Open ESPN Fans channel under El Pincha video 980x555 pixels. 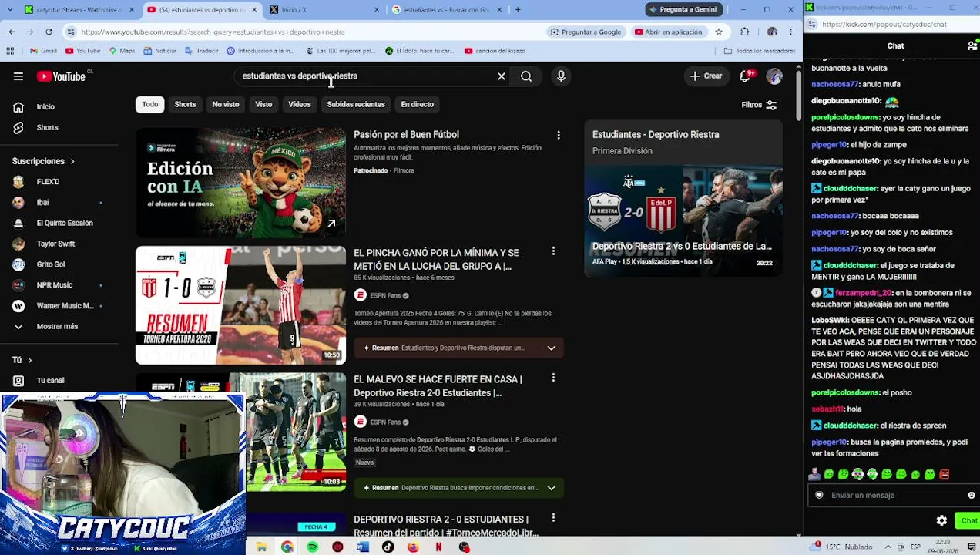tap(384, 295)
